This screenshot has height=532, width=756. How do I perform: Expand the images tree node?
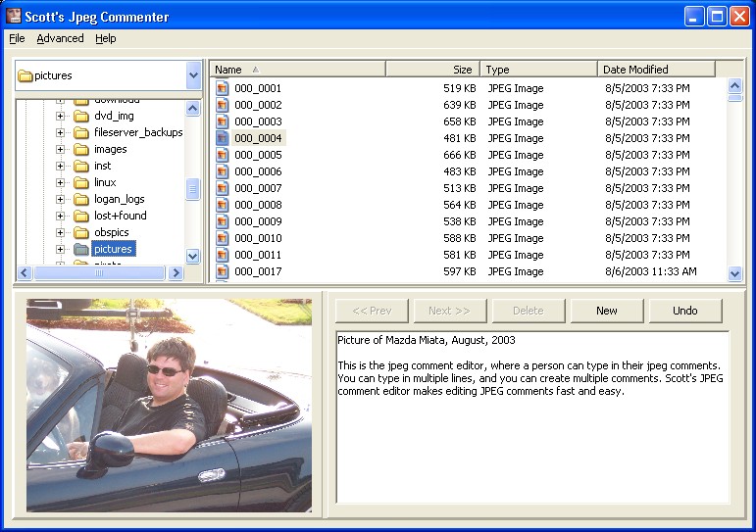(60, 149)
